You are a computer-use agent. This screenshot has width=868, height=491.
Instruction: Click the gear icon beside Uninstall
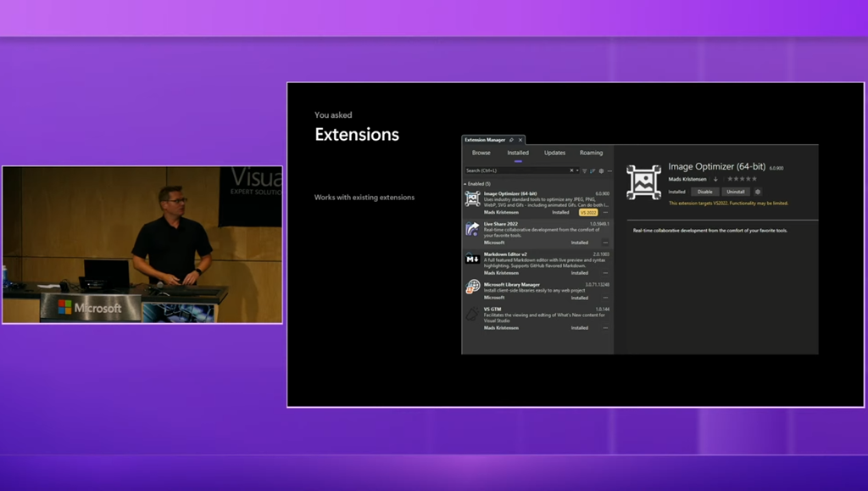pyautogui.click(x=758, y=192)
